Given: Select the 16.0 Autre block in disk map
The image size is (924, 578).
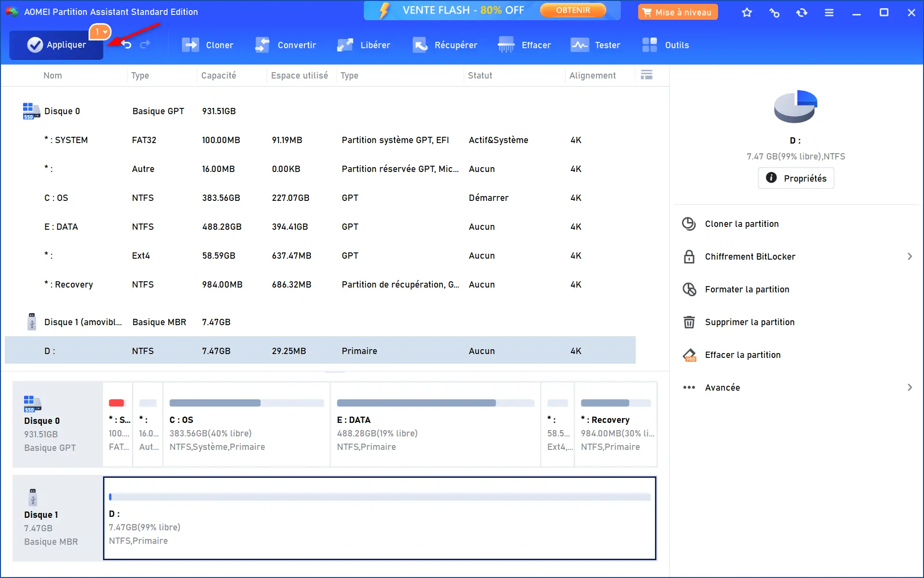Looking at the screenshot, I should tap(148, 424).
